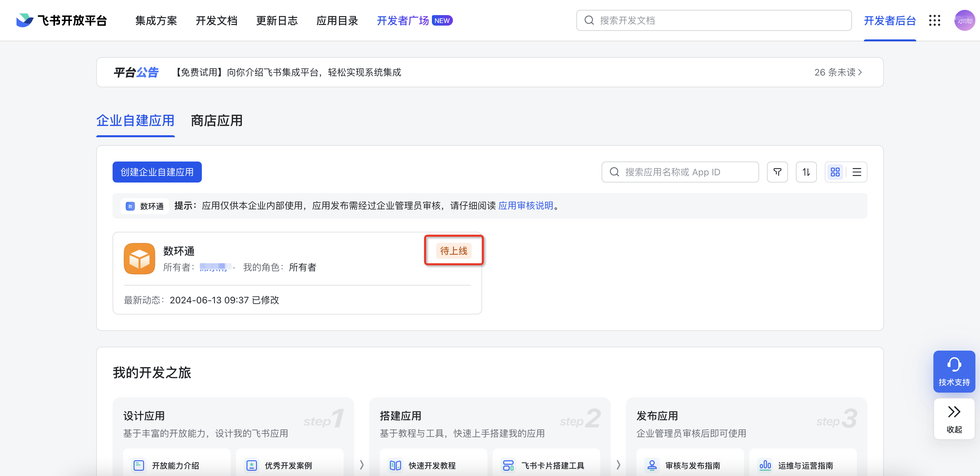
Task: Click the 数环通 orange cube app icon
Action: pos(139,258)
